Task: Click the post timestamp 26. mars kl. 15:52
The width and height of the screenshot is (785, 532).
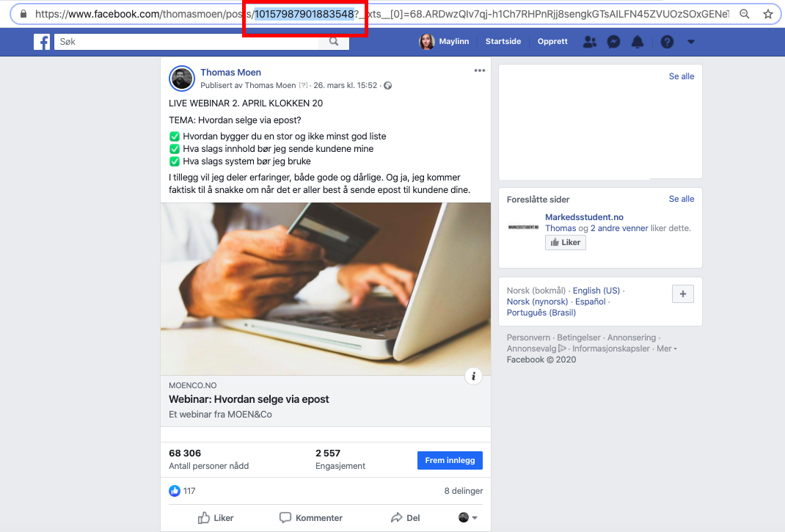Action: tap(346, 86)
